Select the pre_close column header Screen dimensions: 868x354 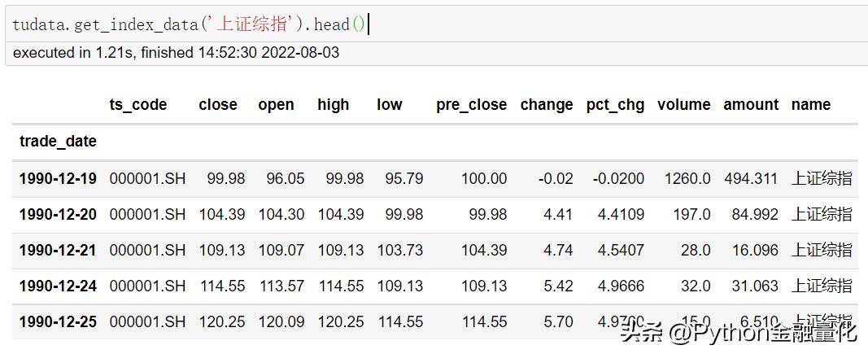472,105
